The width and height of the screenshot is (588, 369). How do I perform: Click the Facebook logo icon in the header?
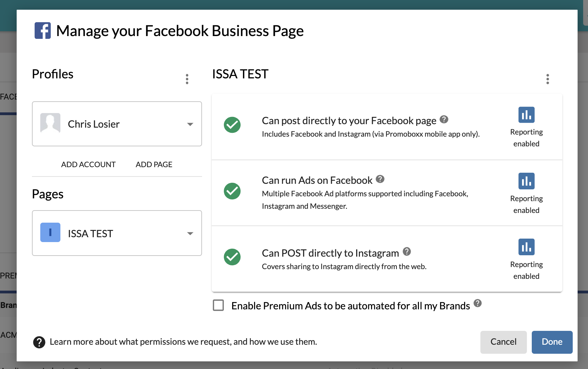[43, 31]
